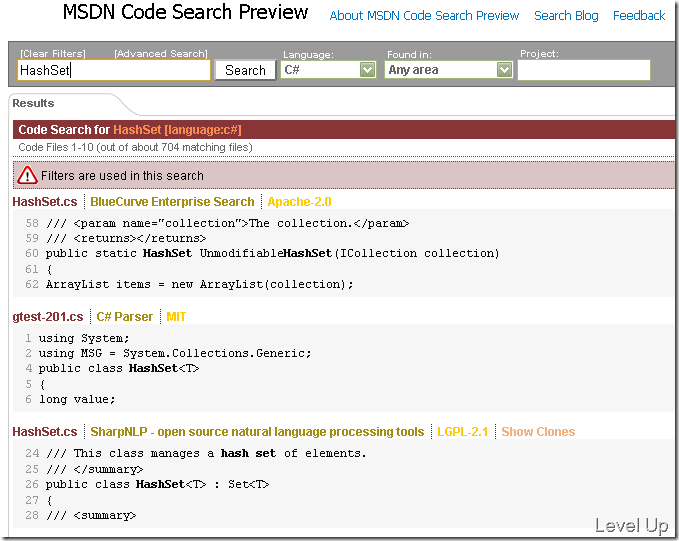Click the 'MSDN Code Search Preview' page title

pos(185,12)
